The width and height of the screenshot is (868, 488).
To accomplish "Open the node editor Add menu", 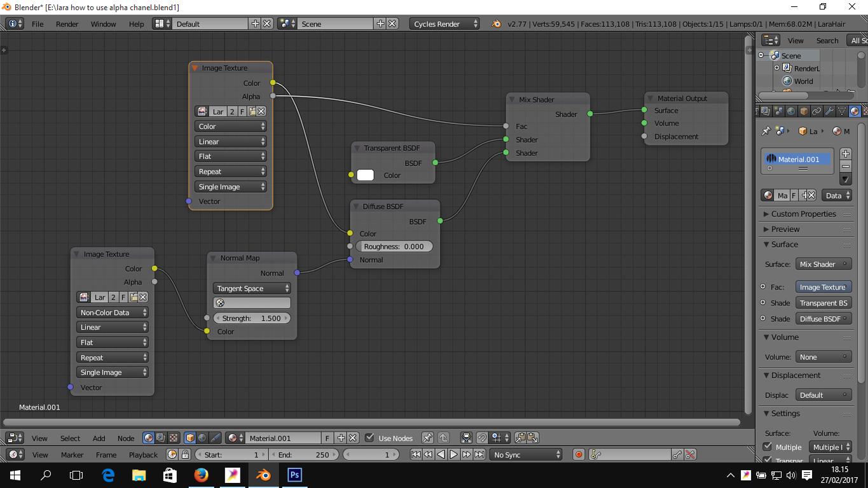I will (99, 438).
